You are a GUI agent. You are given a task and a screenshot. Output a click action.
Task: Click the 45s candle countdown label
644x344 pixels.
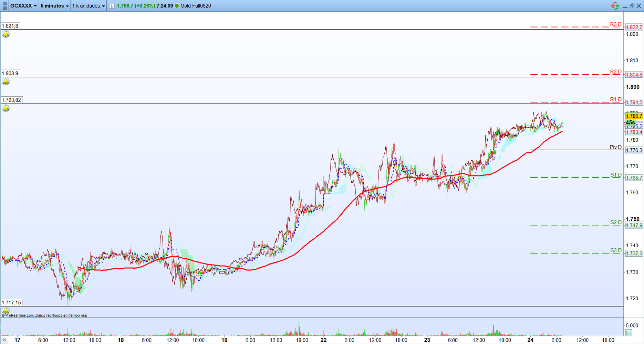[630, 122]
